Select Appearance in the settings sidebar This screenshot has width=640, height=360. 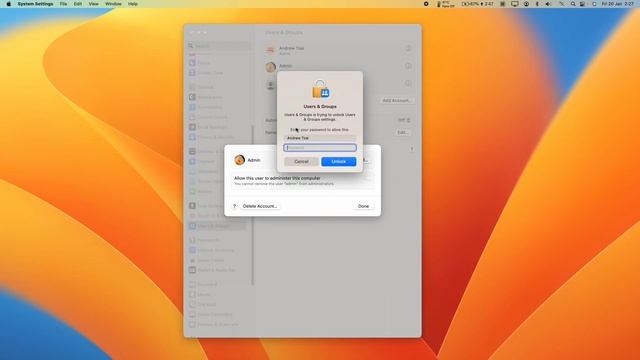tap(205, 97)
